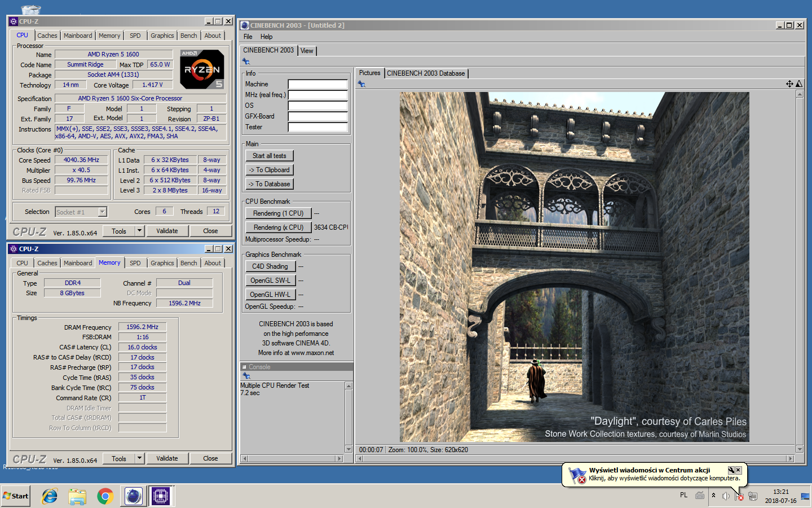
Task: Click Validate in the CPU-Z window showing memory timings
Action: (167, 458)
